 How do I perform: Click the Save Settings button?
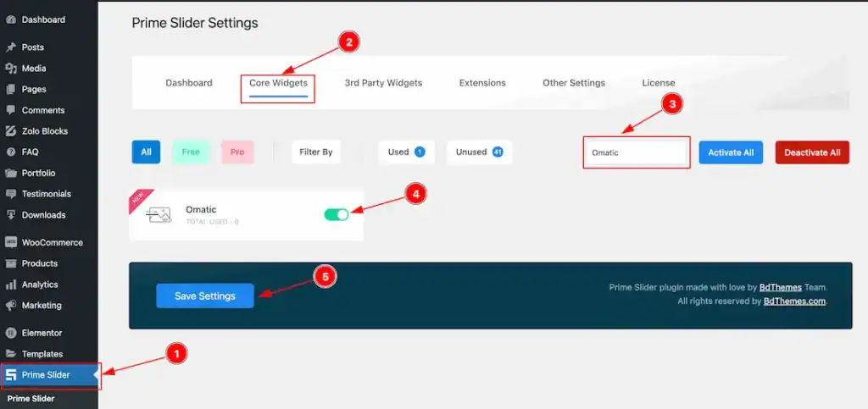[205, 296]
